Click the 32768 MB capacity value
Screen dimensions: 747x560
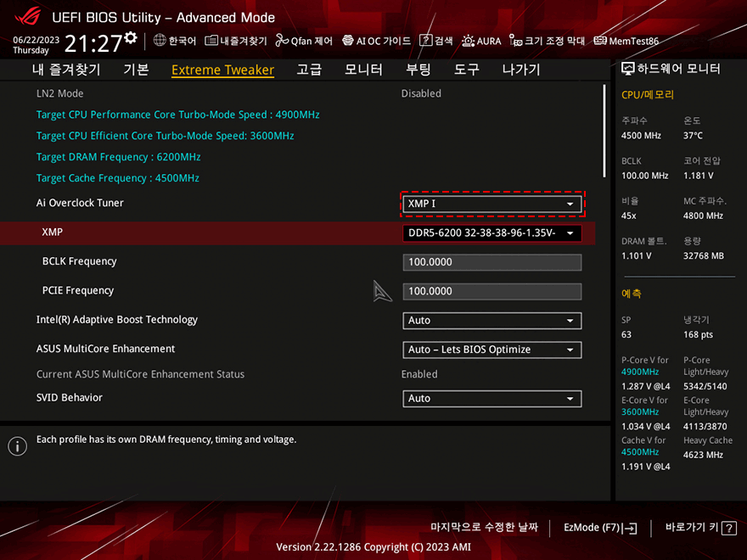tap(703, 256)
